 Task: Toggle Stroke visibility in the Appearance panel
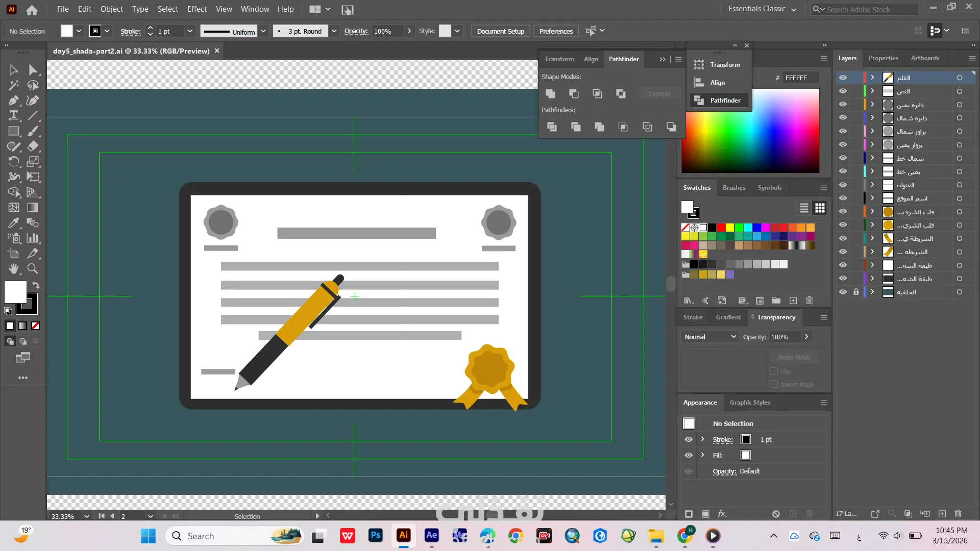[x=689, y=439]
